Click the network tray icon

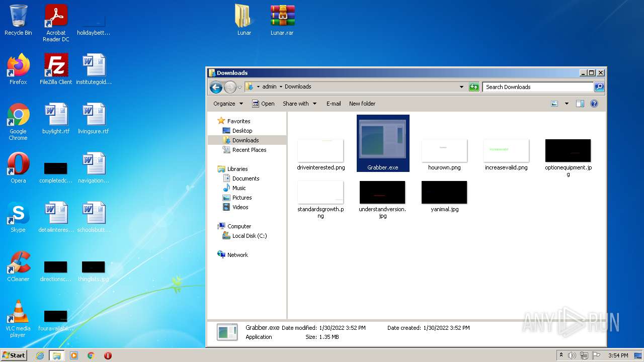click(584, 355)
